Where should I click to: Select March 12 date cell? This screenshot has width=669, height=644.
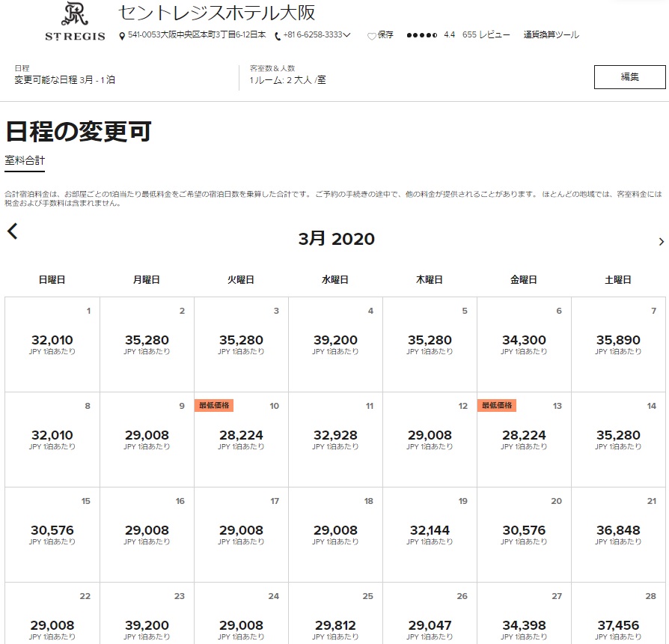click(x=430, y=440)
